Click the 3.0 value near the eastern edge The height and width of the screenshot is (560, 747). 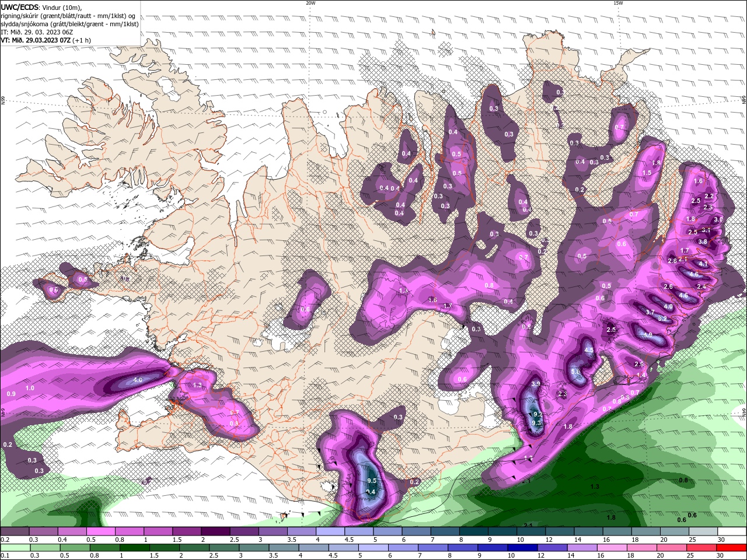pyautogui.click(x=718, y=219)
